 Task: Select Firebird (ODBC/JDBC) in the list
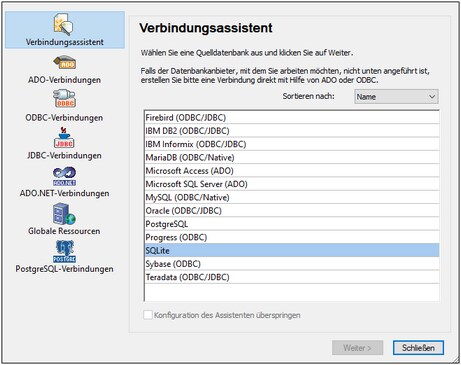[292, 117]
